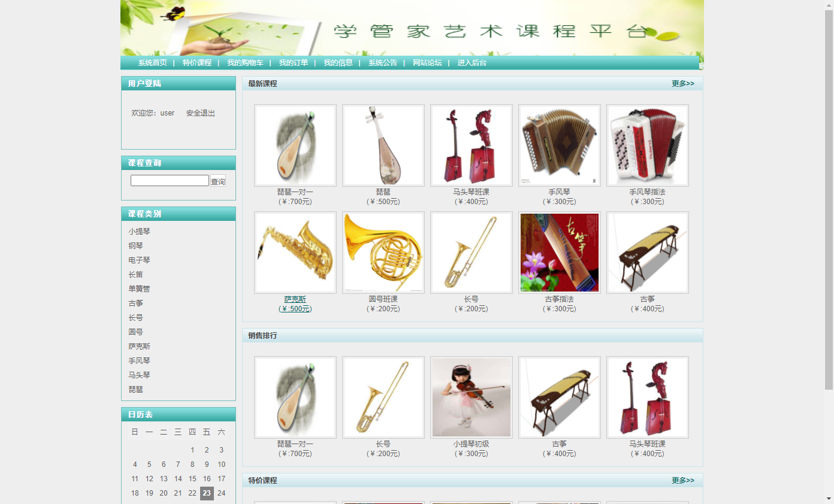Click the 马头琴班课 image in 最新课程
This screenshot has height=504, width=834.
click(x=471, y=145)
